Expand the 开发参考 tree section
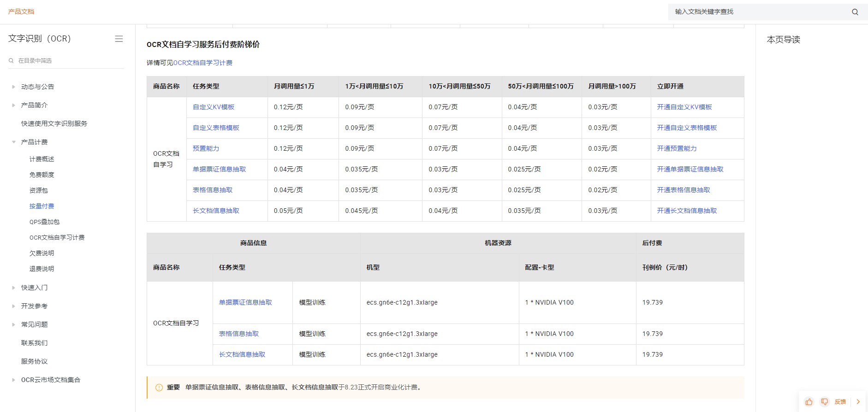Screen dimensions: 868x412 click(x=13, y=306)
